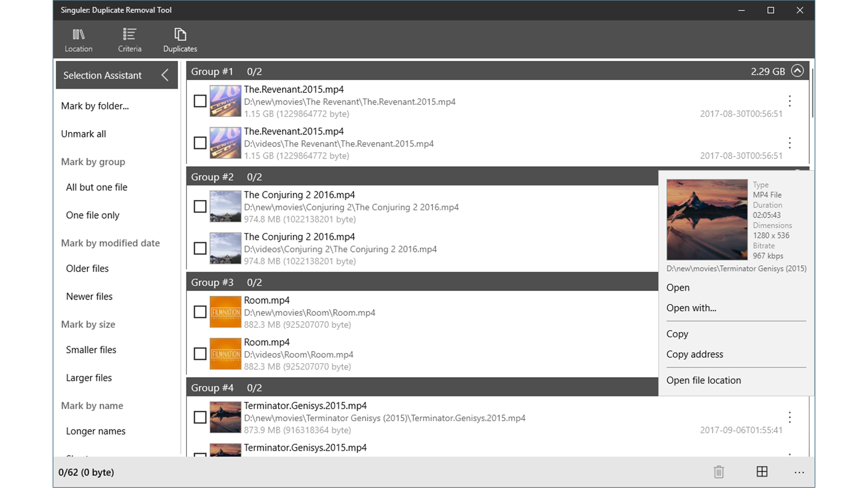Check The.Revenant.2015.mp4 in D:\new\movies
Viewport: 868px width, 488px height.
coord(200,101)
